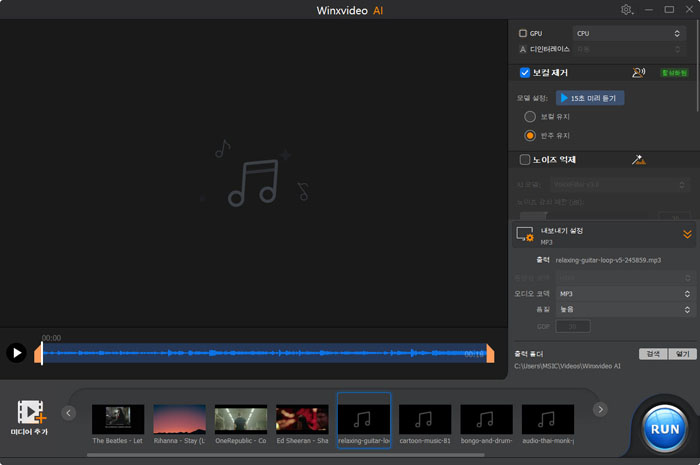This screenshot has height=465, width=700.
Task: Open the CPU dropdown
Action: click(628, 33)
